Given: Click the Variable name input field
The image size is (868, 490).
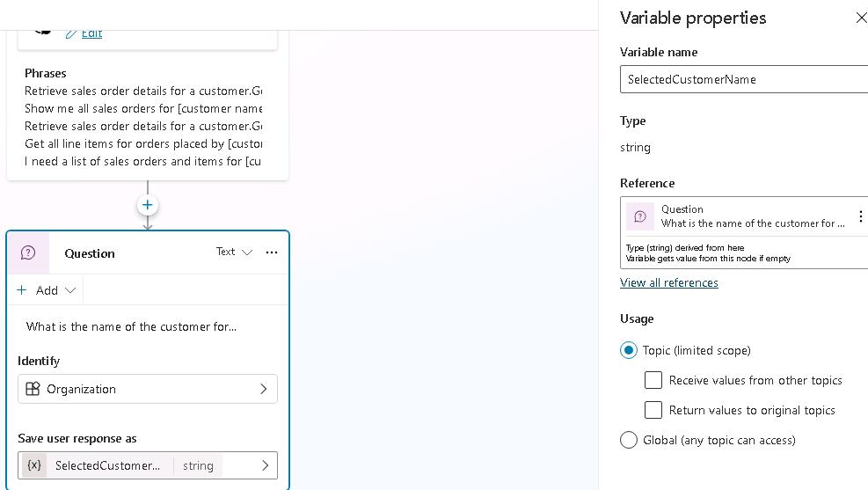Looking at the screenshot, I should pyautogui.click(x=743, y=79).
